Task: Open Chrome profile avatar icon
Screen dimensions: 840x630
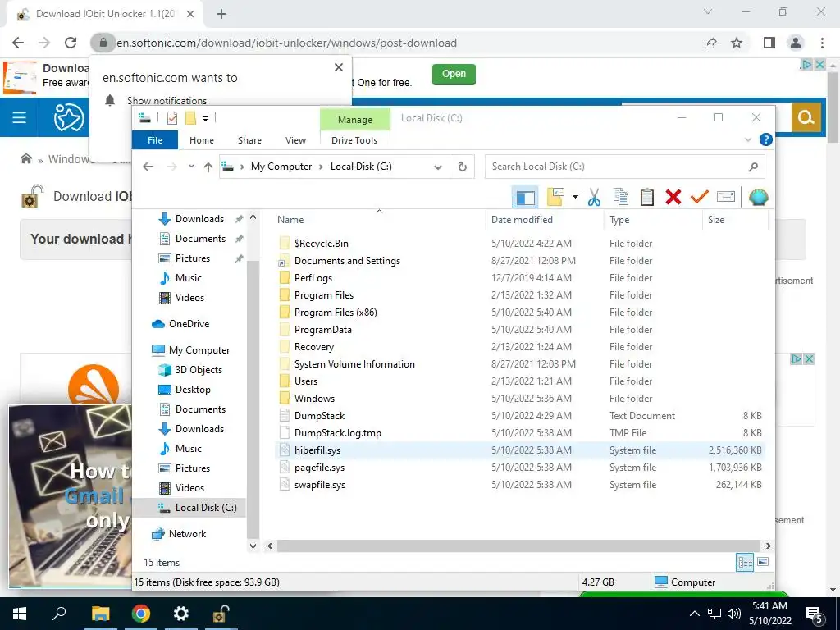Action: pyautogui.click(x=796, y=43)
